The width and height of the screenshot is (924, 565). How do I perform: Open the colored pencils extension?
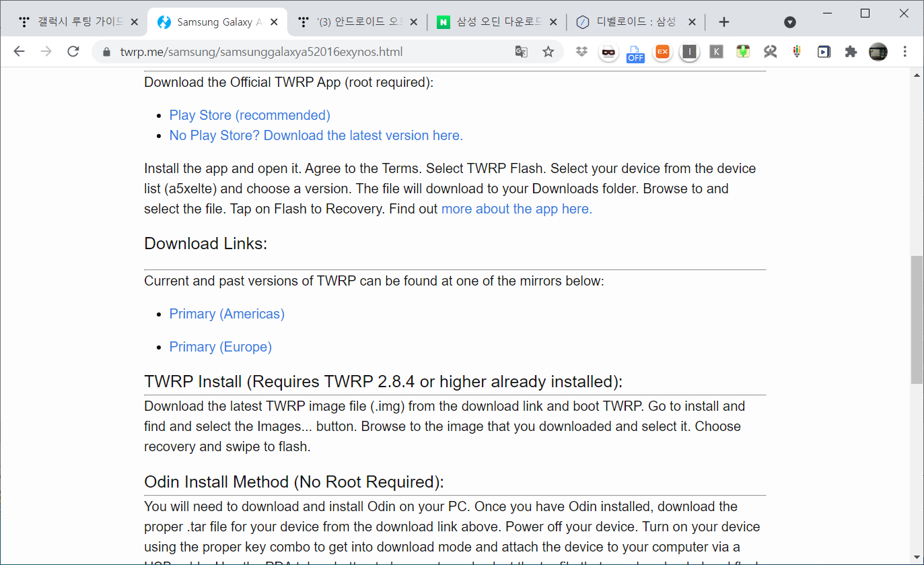coord(797,52)
